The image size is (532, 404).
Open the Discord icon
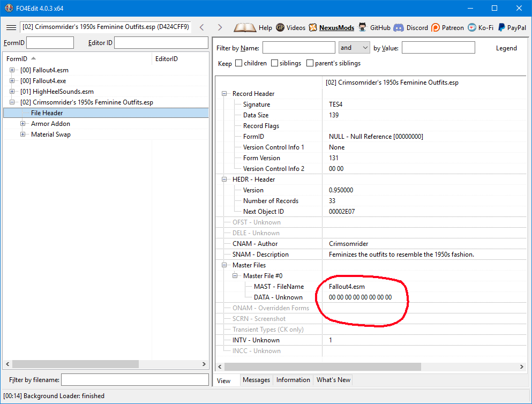click(x=399, y=27)
